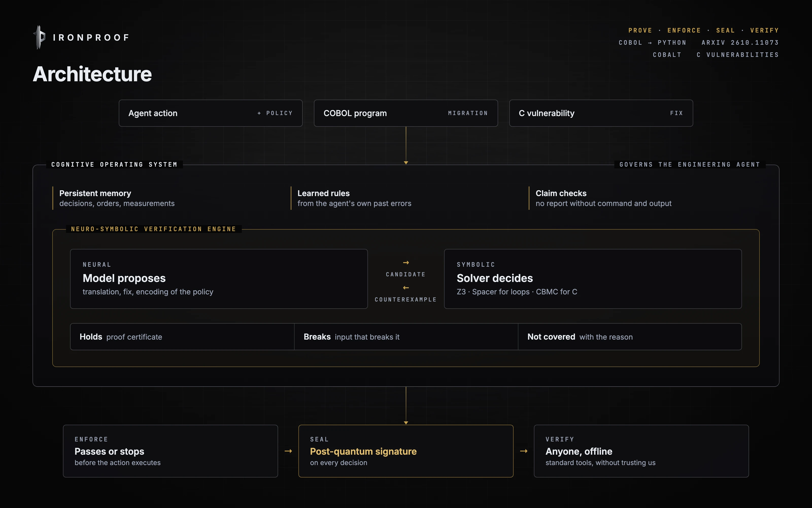Click the PROVE · ENFORCE · SEAL · VERIFY tagline
Screen dimensions: 812x508
[x=704, y=30]
